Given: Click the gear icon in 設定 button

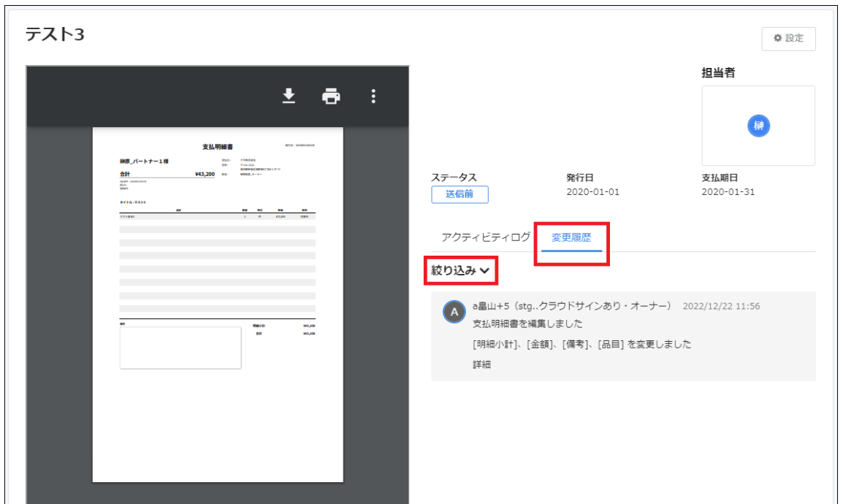Looking at the screenshot, I should (x=777, y=39).
